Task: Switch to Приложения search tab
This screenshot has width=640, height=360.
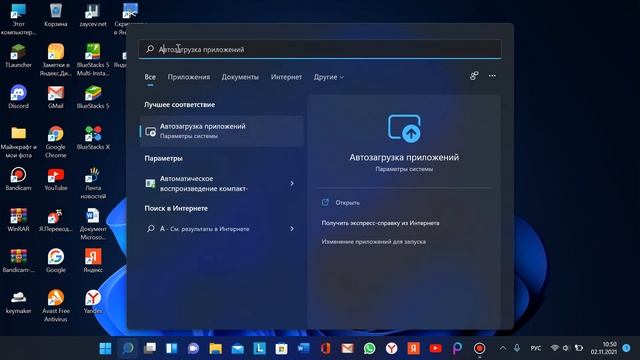Action: (x=189, y=77)
